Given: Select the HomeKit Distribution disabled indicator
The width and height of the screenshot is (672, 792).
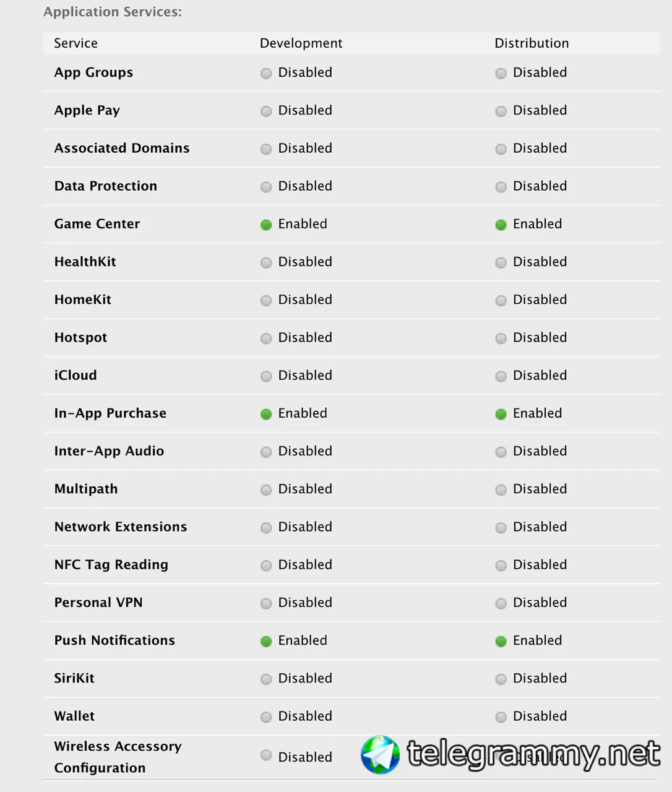Looking at the screenshot, I should point(501,300).
